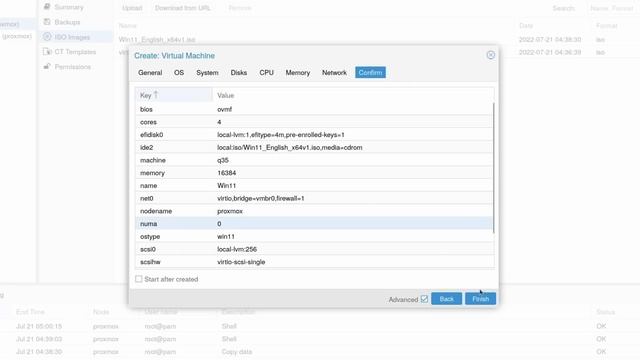
Task: Sort by the Key column header
Action: [173, 95]
